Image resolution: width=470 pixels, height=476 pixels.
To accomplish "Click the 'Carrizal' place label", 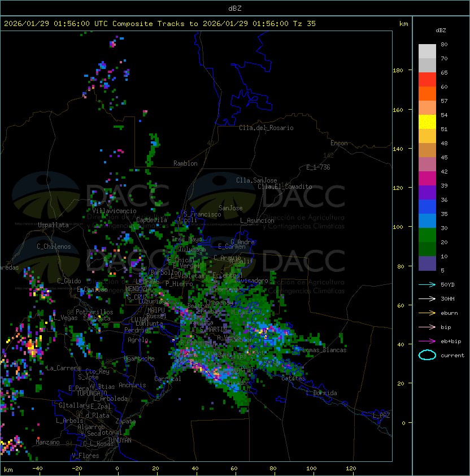I will click(168, 379).
